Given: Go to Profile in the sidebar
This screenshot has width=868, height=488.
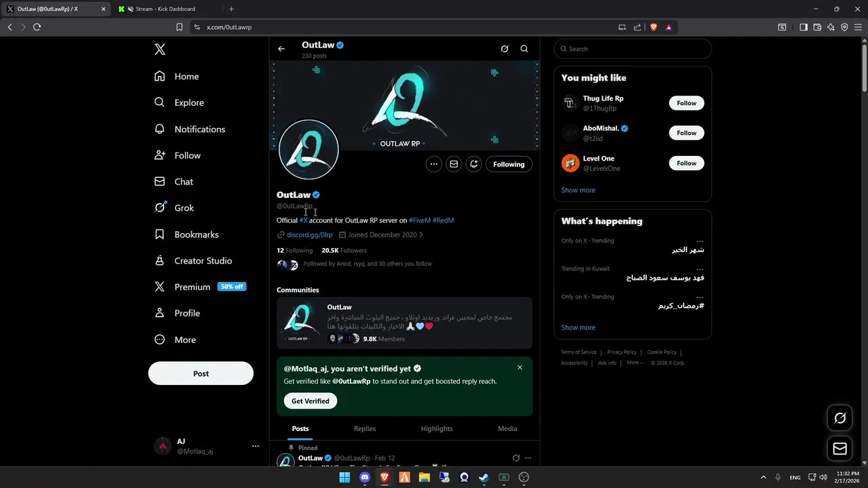Looking at the screenshot, I should (x=177, y=313).
